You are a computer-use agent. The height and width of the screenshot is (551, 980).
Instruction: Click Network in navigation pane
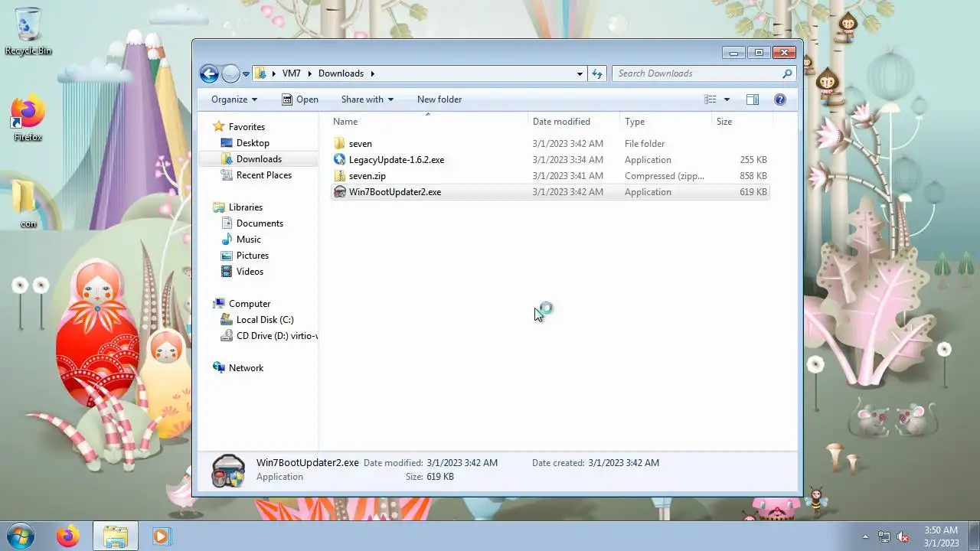pos(246,368)
